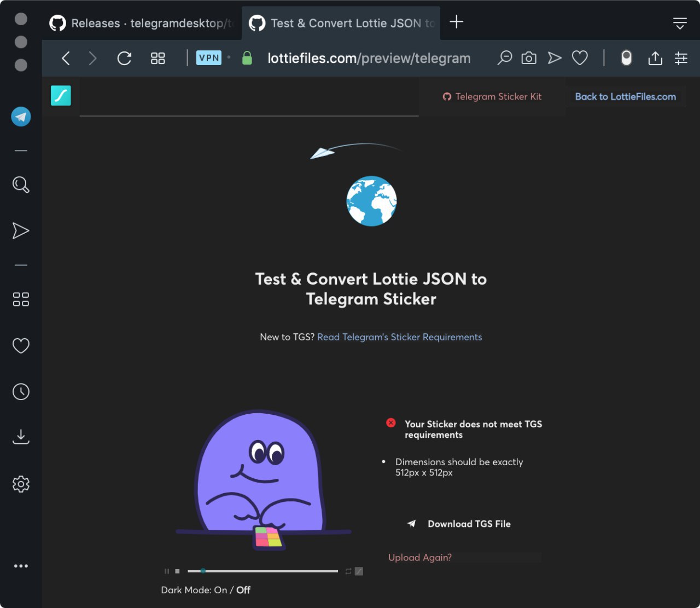Reload the current page

point(125,58)
